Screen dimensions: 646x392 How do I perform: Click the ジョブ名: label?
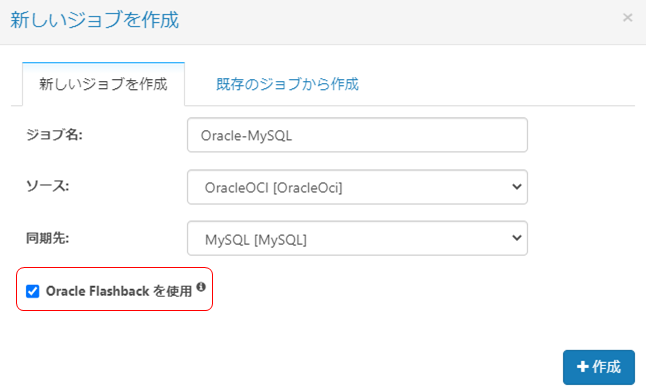tap(54, 134)
